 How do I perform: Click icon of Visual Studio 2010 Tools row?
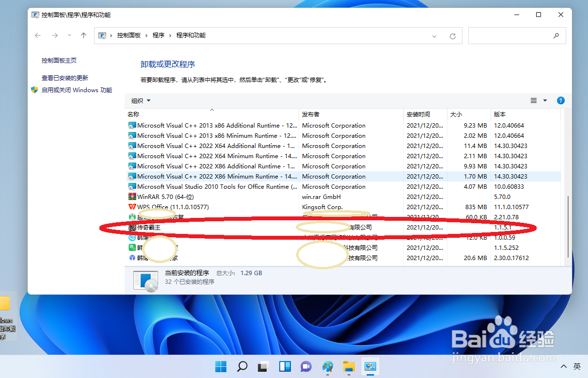click(x=132, y=187)
